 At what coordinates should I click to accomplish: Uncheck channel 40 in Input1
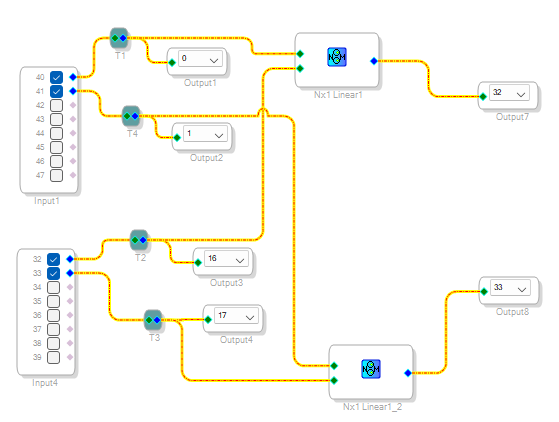tap(56, 77)
